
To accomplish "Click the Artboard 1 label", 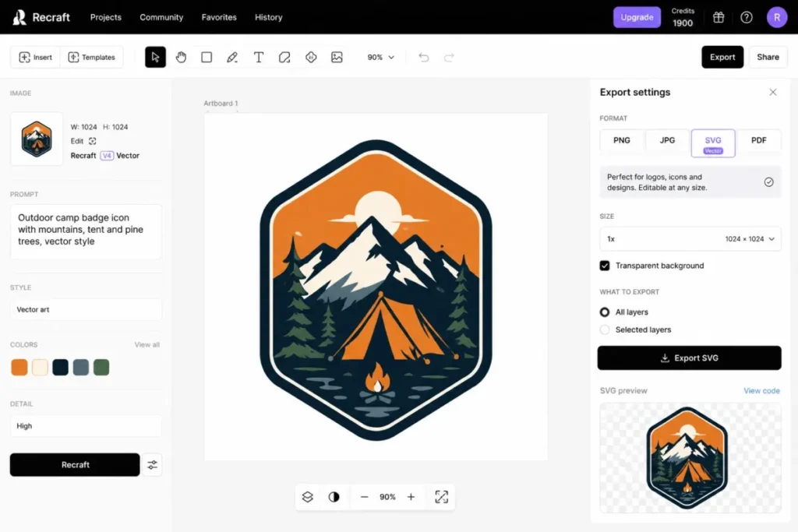I will point(221,104).
